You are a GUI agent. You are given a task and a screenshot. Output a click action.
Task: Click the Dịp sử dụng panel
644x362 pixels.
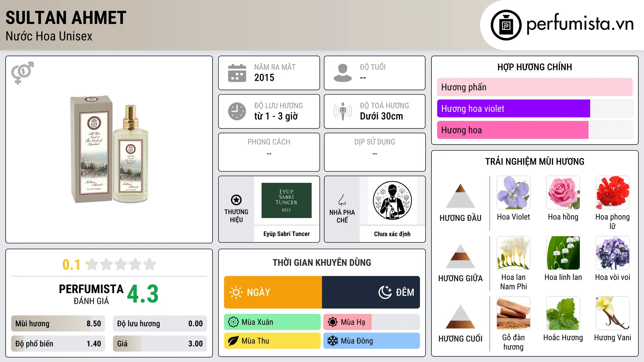coord(375,152)
